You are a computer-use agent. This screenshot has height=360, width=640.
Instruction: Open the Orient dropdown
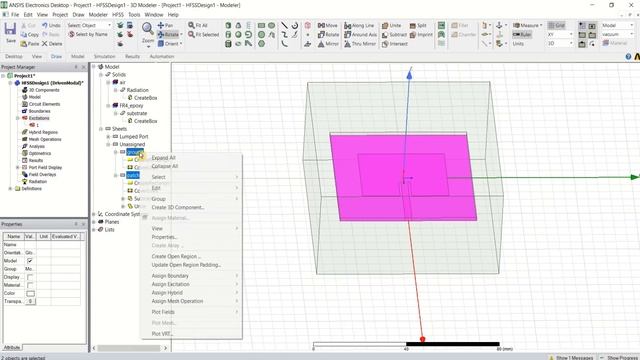(170, 44)
